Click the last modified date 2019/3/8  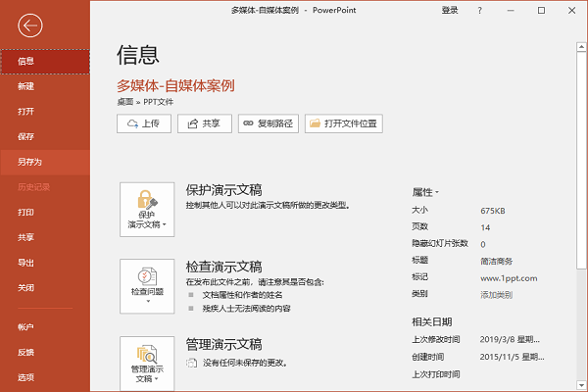(510, 340)
